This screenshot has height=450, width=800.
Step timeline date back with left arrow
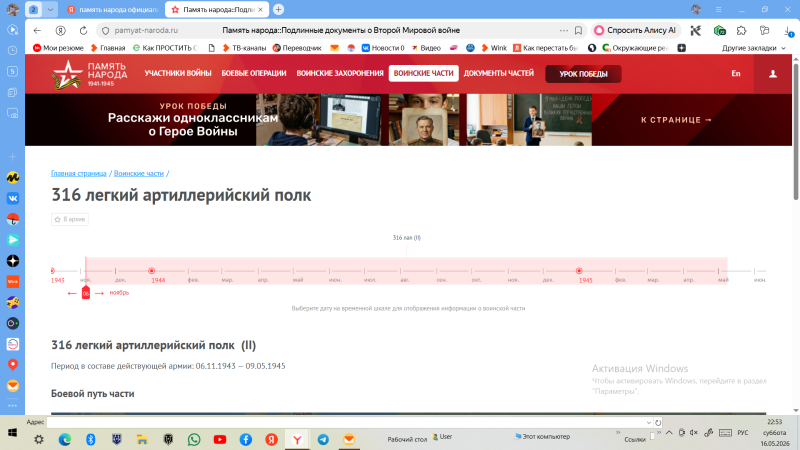point(72,293)
